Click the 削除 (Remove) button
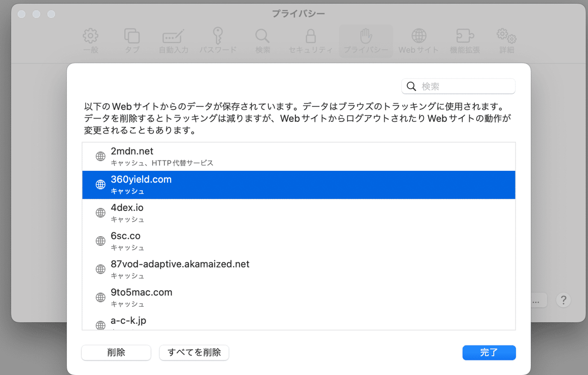 tap(116, 353)
